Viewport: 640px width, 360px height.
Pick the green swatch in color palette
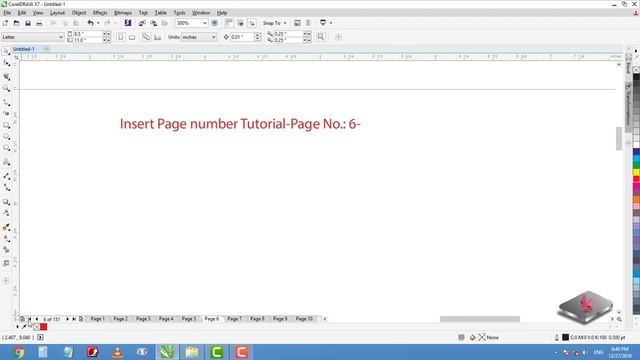pos(636,165)
